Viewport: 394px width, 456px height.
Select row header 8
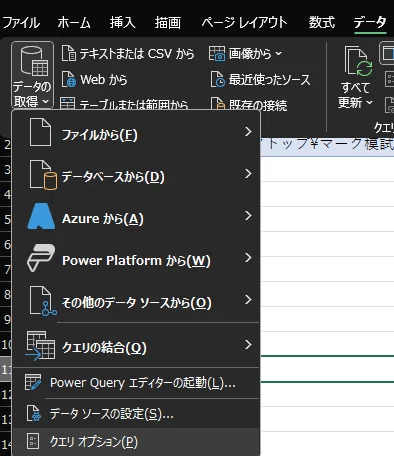click(x=6, y=294)
